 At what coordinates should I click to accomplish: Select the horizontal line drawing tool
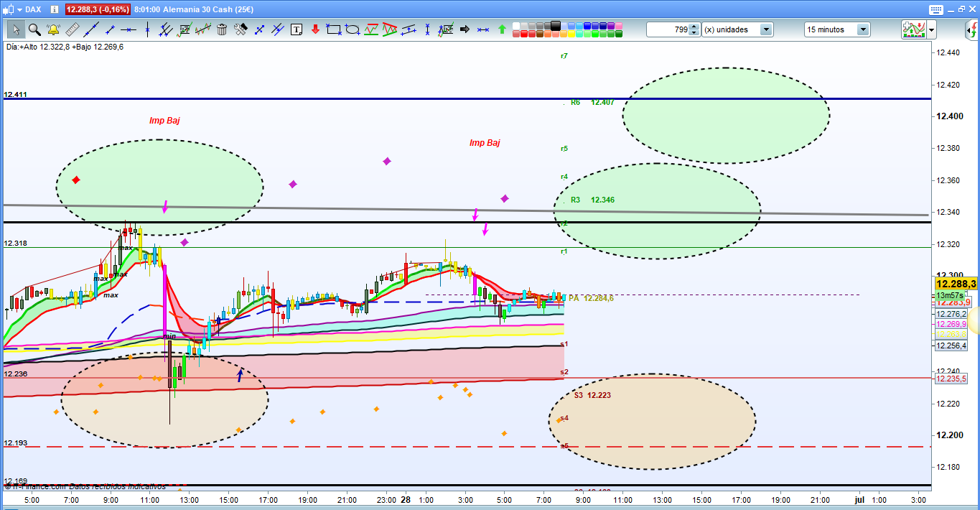coord(128,29)
